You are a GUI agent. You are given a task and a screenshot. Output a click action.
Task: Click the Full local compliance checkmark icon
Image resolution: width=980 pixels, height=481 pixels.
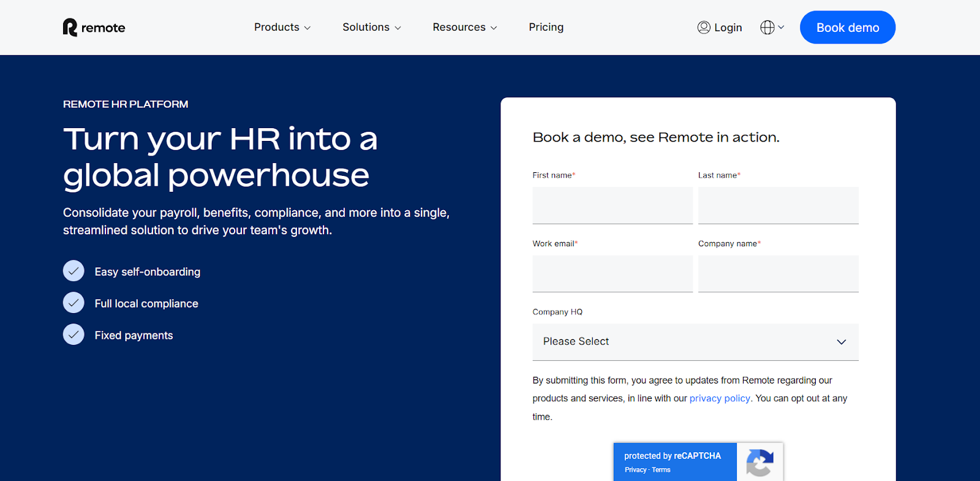point(73,303)
